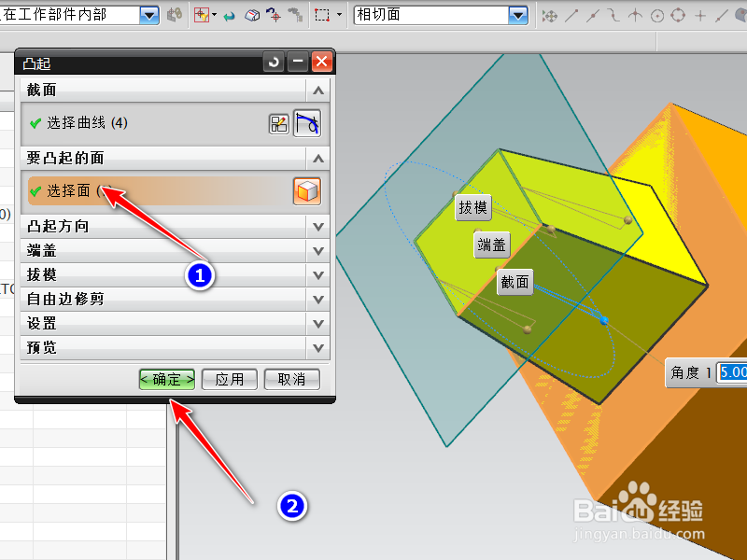Image resolution: width=747 pixels, height=560 pixels.
Task: Click the selection filter icon with red square
Action: 202,15
